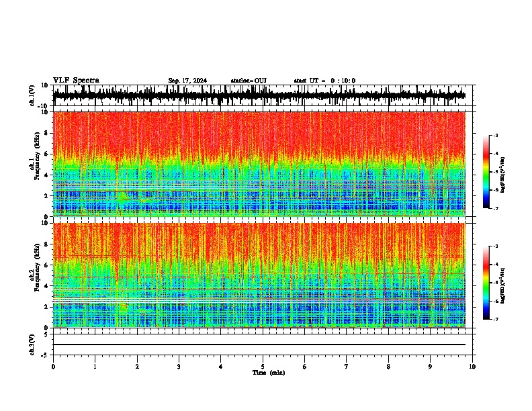Click the 'start UT = 0 : 10: 0' text

tap(324, 81)
